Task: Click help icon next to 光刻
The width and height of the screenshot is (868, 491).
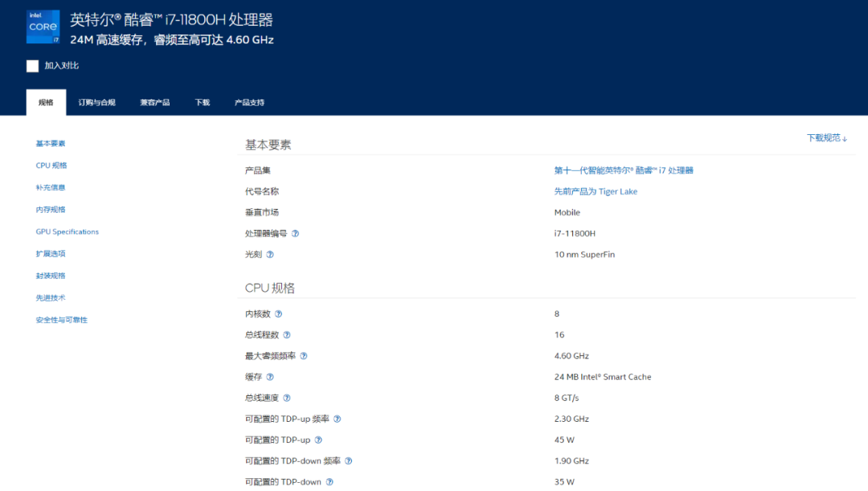Action: pyautogui.click(x=269, y=255)
